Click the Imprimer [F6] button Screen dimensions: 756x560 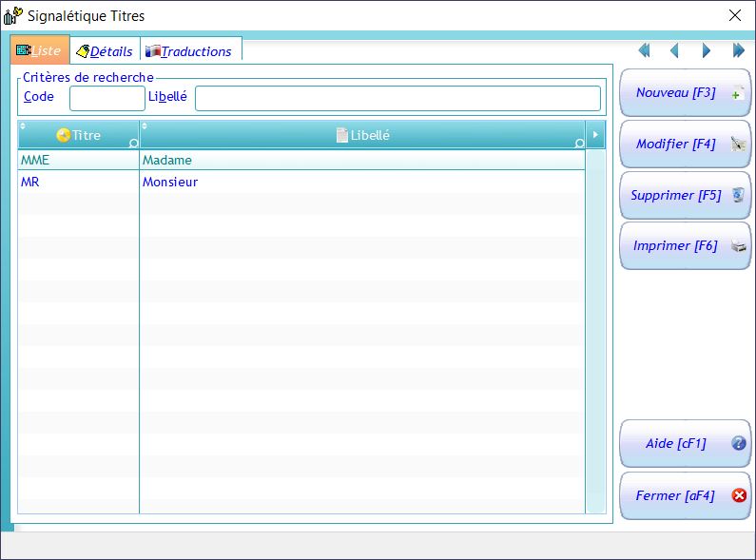[685, 246]
